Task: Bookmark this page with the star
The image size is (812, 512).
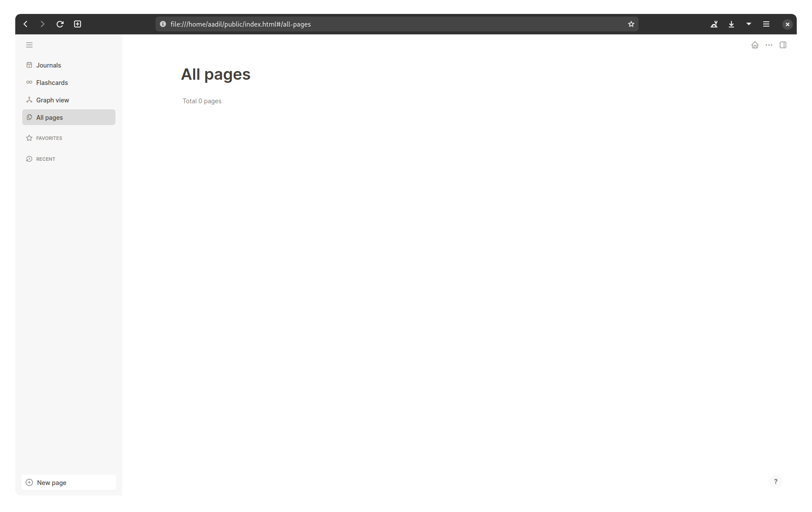Action: 630,24
